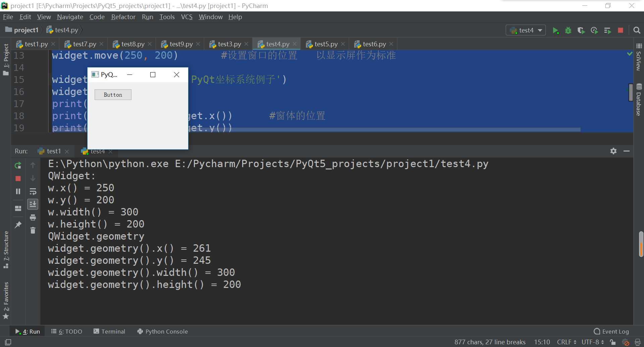Open the Run menu
This screenshot has width=644, height=347.
(x=147, y=17)
